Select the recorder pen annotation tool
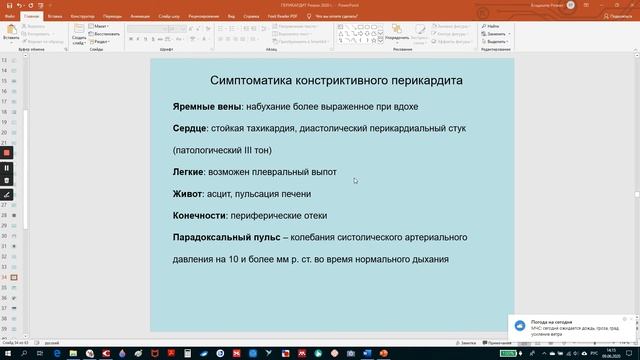Image resolution: width=640 pixels, height=360 pixels. (x=7, y=195)
